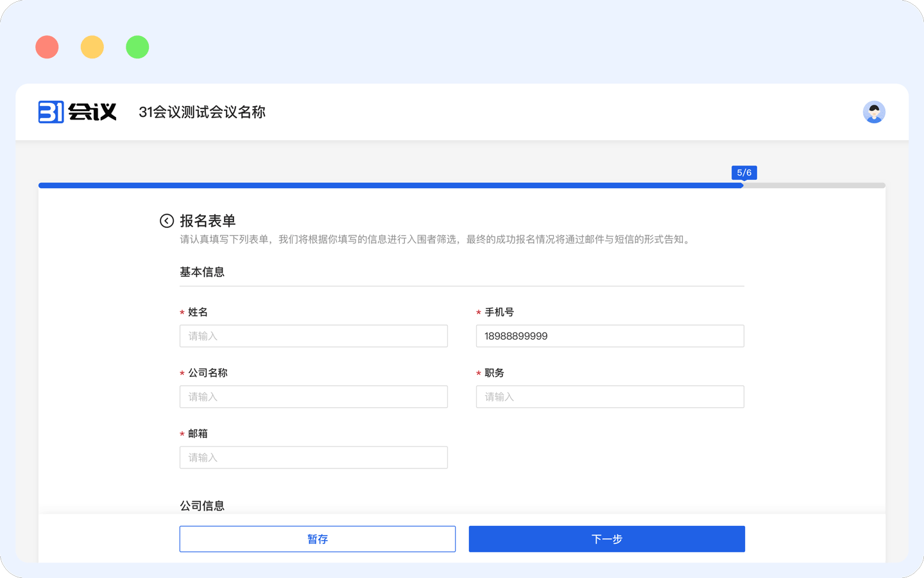Open the user avatar profile menu
Image resolution: width=924 pixels, height=578 pixels.
pyautogui.click(x=874, y=112)
